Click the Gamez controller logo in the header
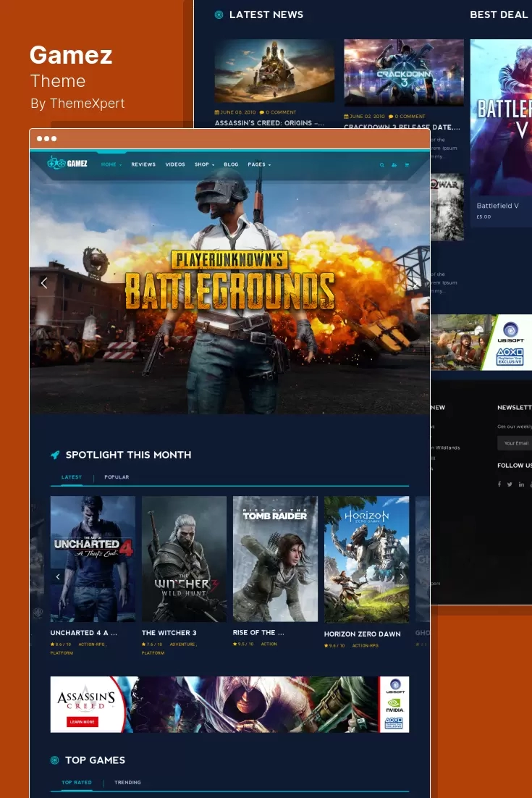The height and width of the screenshot is (798, 532). pos(67,164)
